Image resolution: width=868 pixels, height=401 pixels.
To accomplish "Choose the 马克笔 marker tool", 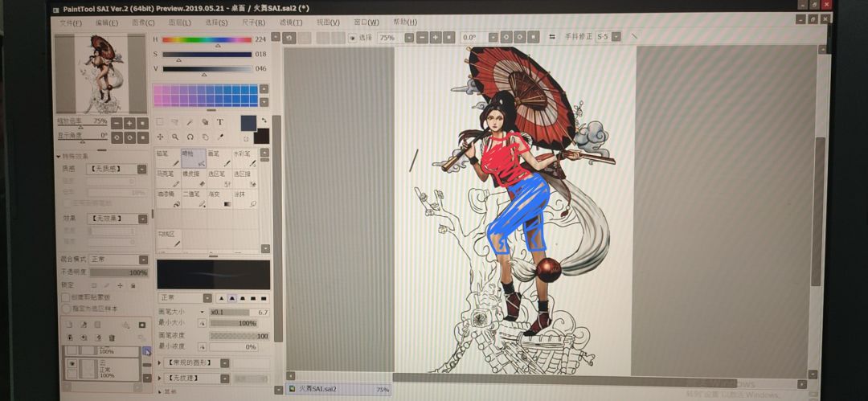I will (168, 178).
